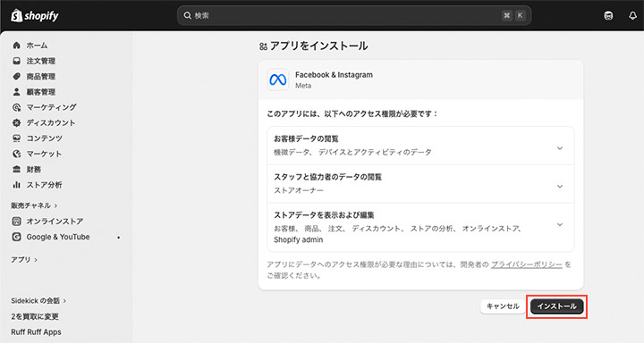Viewport: 644px width, 343px height.
Task: Click the Meta developer name
Action: click(x=303, y=86)
